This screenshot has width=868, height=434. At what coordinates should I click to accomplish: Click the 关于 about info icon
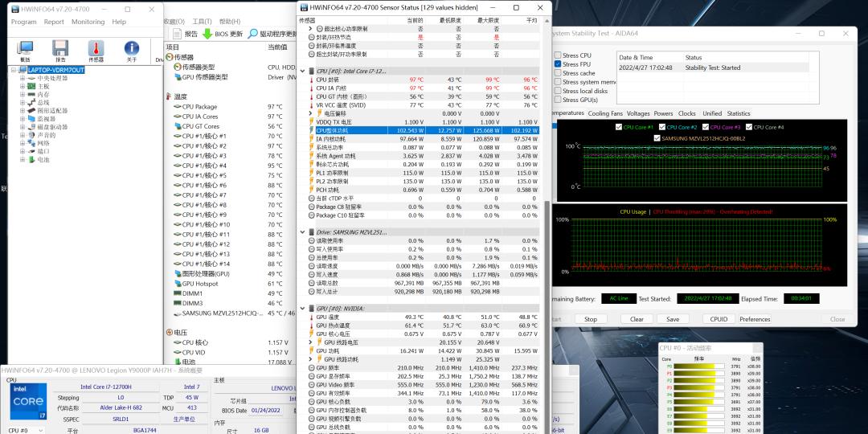pyautogui.click(x=131, y=47)
